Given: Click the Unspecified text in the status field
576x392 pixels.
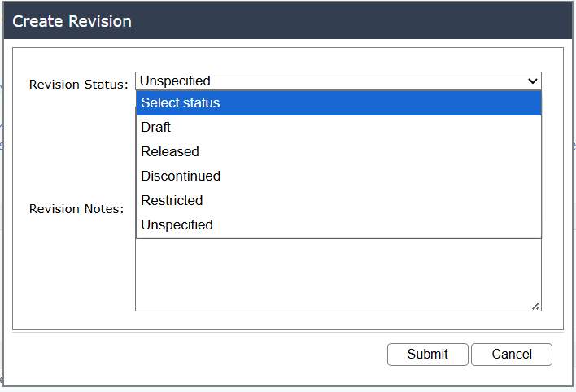Looking at the screenshot, I should 175,81.
